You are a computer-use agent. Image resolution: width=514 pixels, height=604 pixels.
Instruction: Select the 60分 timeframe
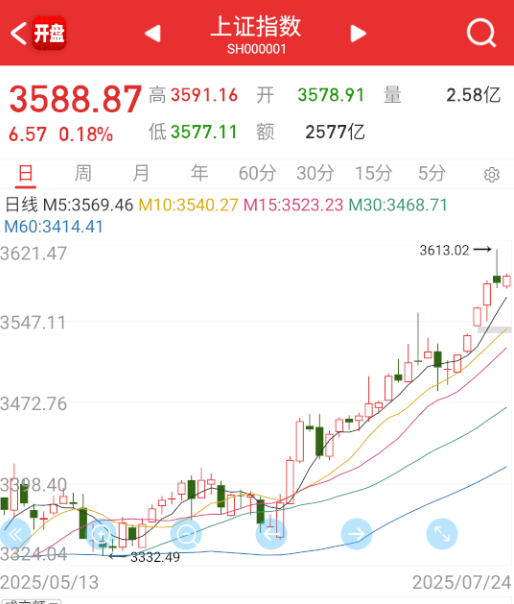(x=257, y=173)
